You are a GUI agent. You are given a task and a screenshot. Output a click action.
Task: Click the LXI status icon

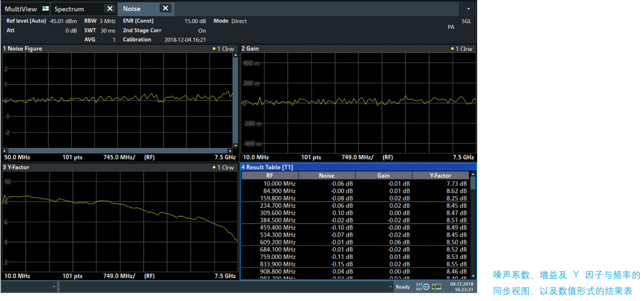437,287
